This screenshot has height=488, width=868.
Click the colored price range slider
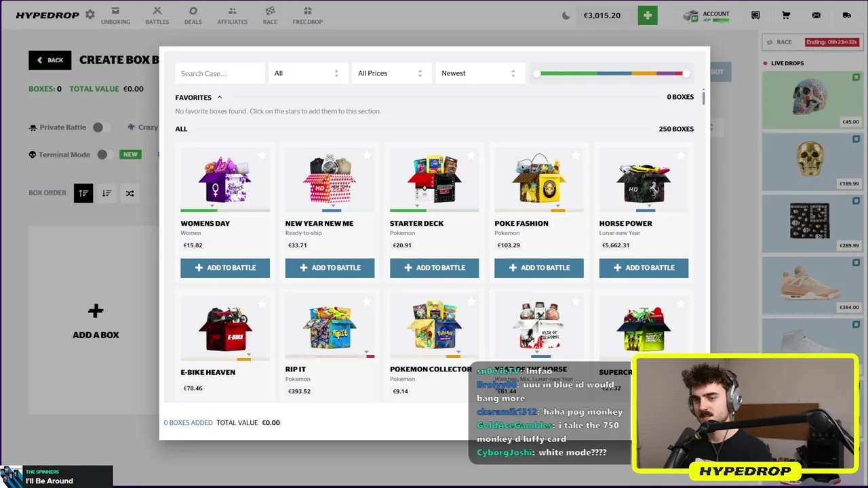(611, 73)
